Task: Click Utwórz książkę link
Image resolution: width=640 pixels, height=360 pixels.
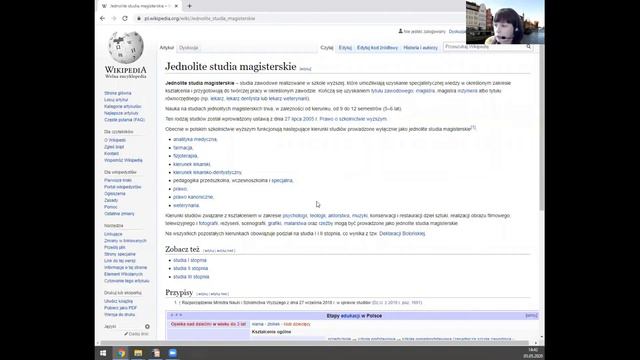Action: click(x=118, y=301)
